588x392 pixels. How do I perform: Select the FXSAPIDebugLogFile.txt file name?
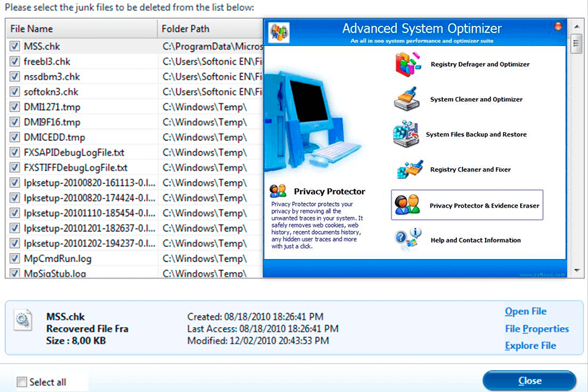pos(74,153)
